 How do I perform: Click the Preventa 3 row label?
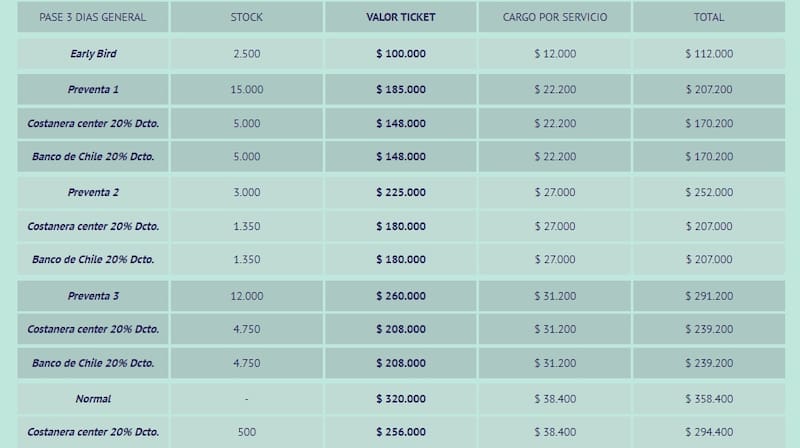click(x=93, y=296)
